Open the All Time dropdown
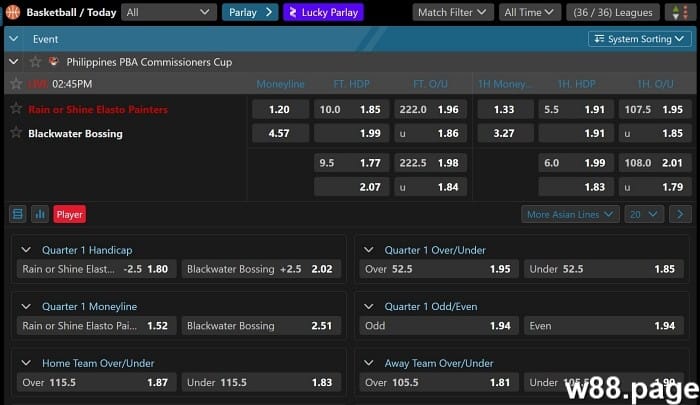700x405 pixels. coord(529,13)
